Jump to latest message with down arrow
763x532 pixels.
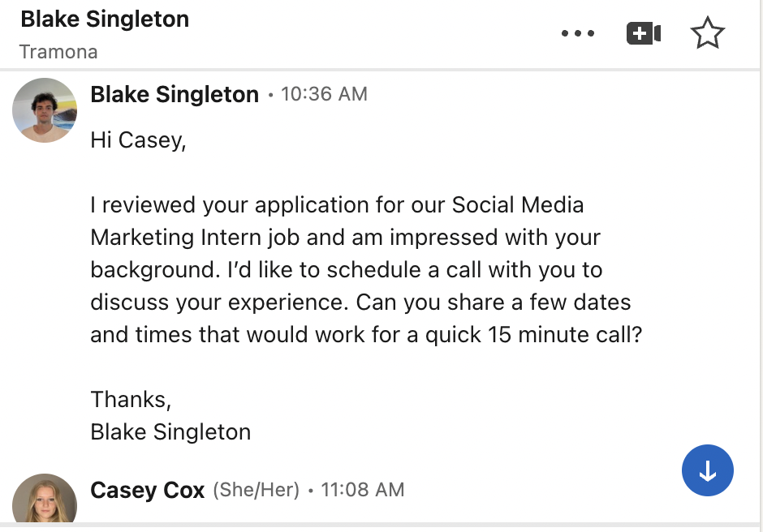pyautogui.click(x=708, y=470)
